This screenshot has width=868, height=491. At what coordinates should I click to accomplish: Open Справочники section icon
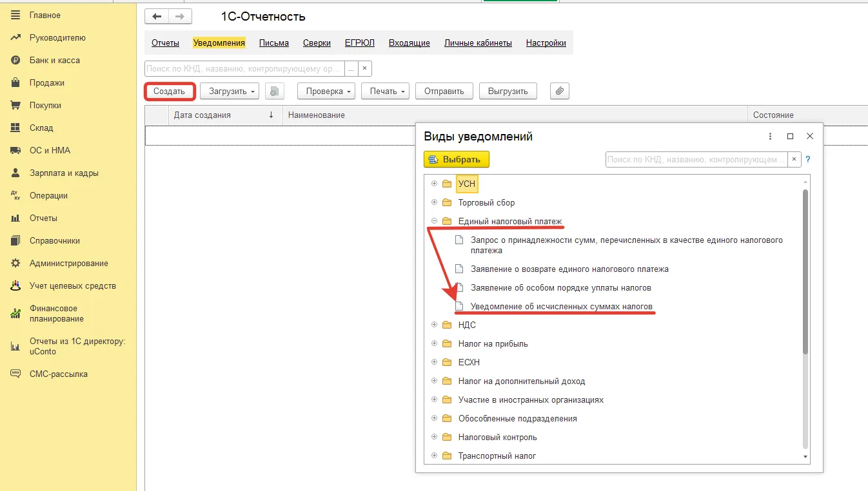point(16,240)
